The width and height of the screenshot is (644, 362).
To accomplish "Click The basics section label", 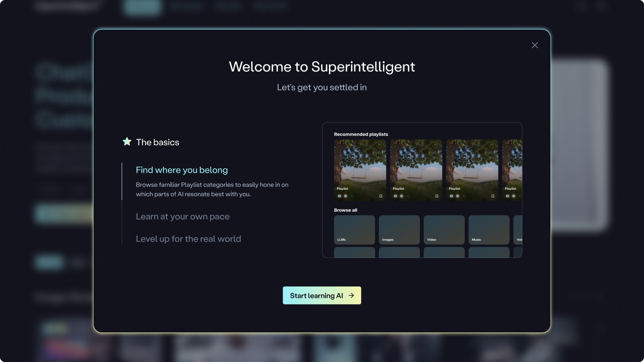I will 157,142.
